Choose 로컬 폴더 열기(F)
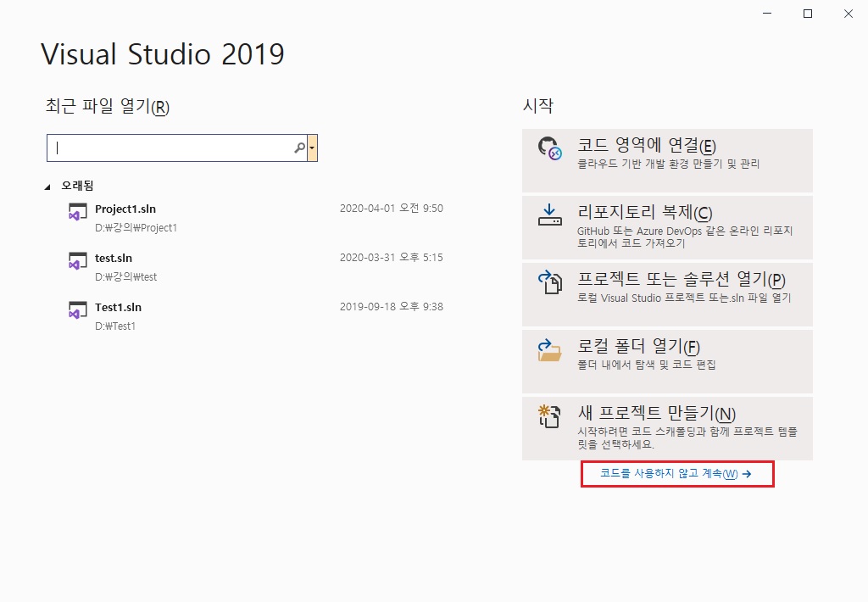 pos(667,362)
